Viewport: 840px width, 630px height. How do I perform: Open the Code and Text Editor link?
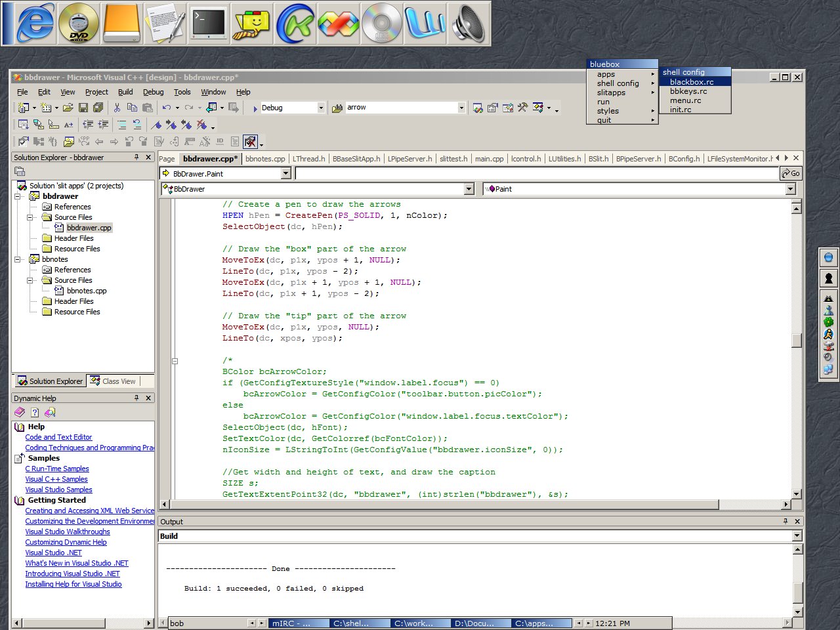tap(58, 437)
